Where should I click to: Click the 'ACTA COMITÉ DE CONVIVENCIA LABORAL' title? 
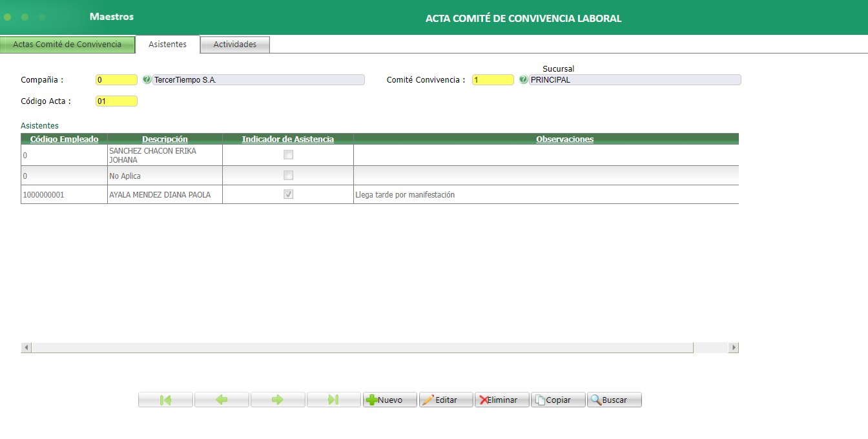[x=523, y=18]
